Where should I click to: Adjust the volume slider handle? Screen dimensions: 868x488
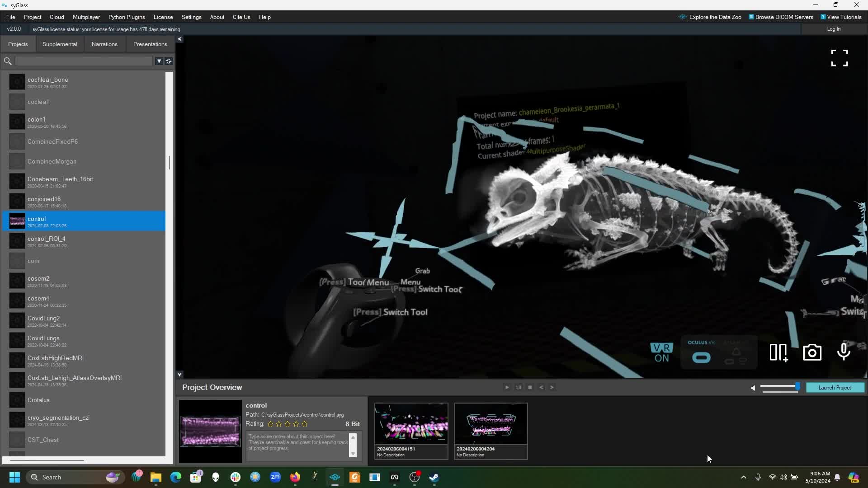click(x=797, y=386)
